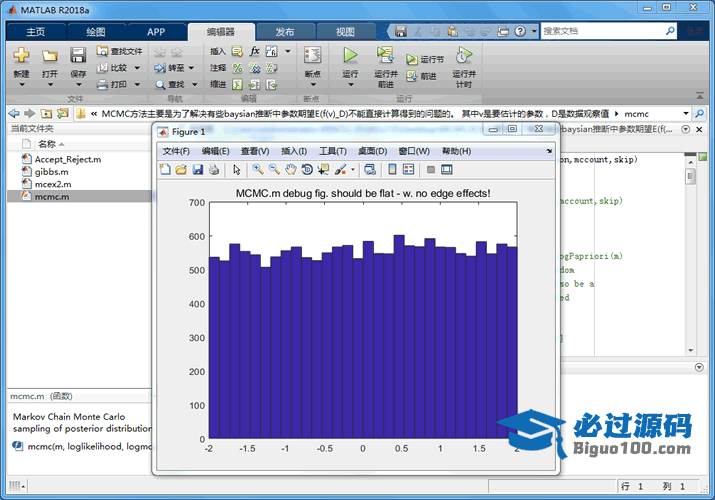Click the 打开 (Open) folder icon
The width and height of the screenshot is (715, 500).
(x=50, y=56)
